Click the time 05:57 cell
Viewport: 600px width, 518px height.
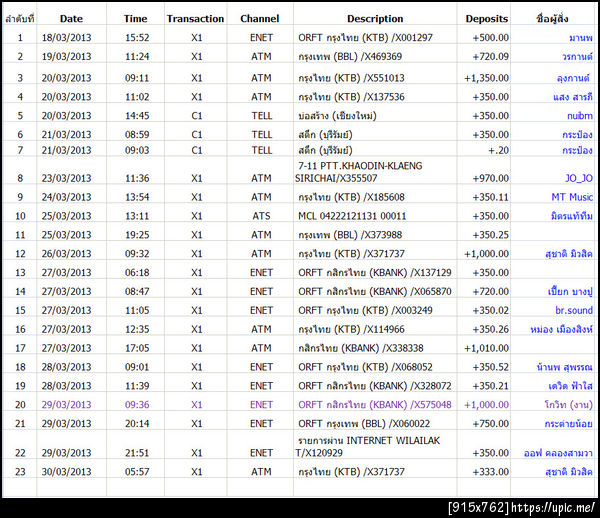(x=137, y=472)
